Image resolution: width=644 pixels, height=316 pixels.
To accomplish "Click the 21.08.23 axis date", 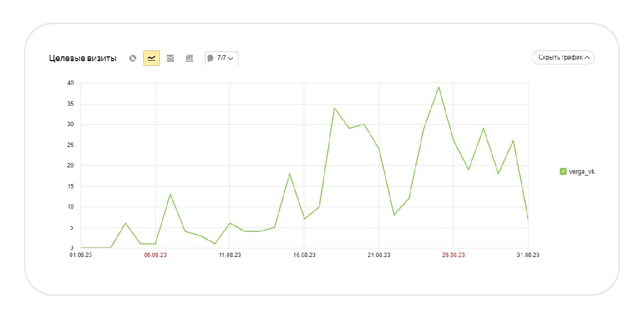I will [378, 255].
